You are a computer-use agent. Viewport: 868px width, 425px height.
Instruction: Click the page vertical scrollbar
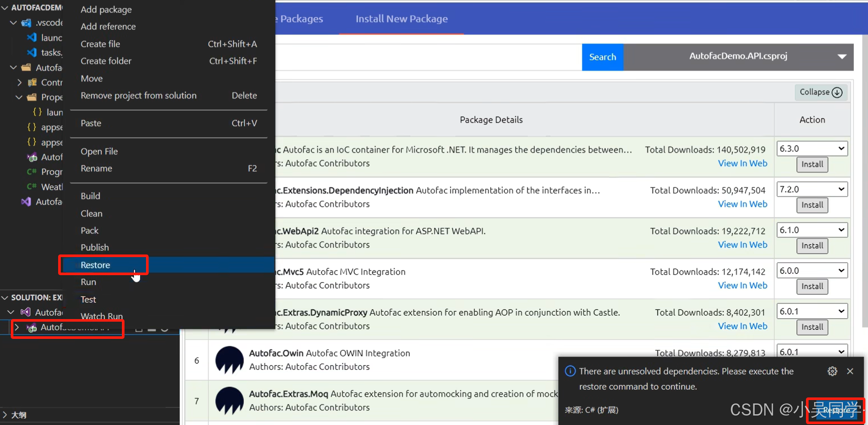click(865, 181)
